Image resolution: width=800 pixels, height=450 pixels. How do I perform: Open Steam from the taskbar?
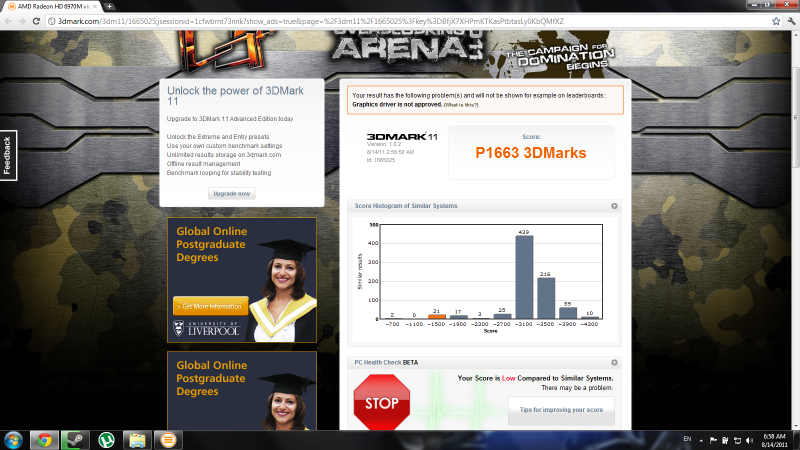pyautogui.click(x=75, y=440)
